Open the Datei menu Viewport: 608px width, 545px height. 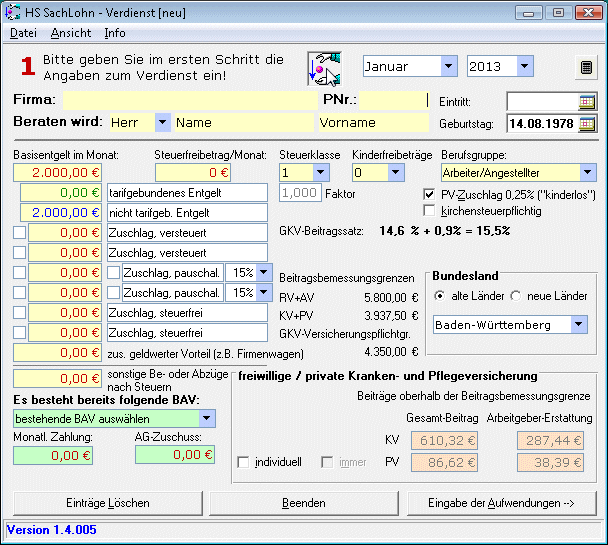pyautogui.click(x=22, y=33)
